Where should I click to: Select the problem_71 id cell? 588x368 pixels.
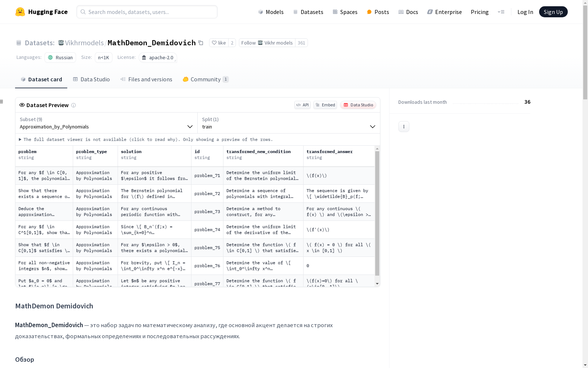coord(207,176)
